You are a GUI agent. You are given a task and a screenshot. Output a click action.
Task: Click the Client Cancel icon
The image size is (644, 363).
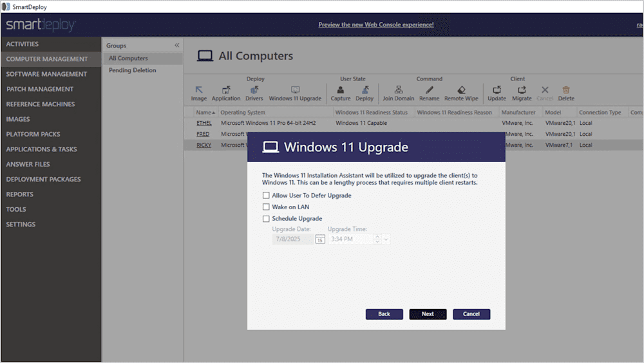tap(545, 90)
